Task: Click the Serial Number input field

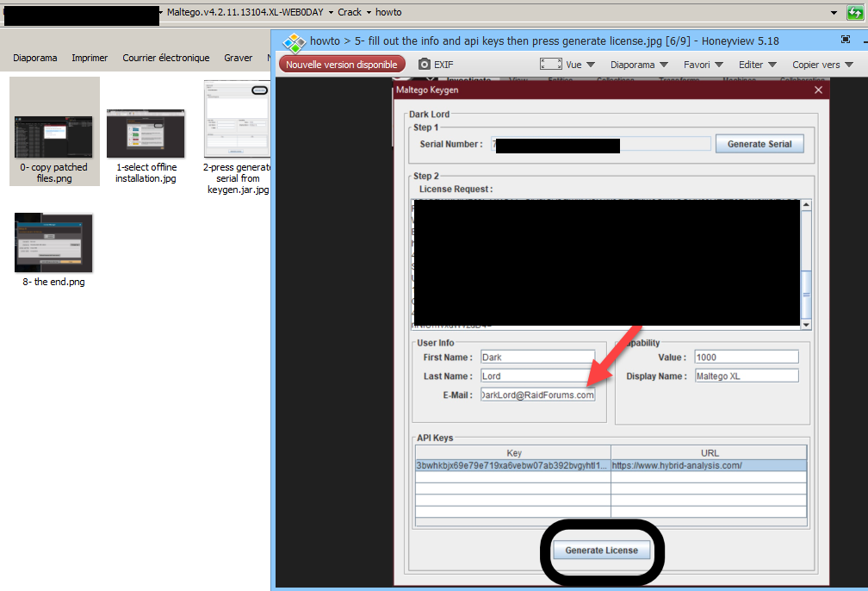Action: [601, 144]
